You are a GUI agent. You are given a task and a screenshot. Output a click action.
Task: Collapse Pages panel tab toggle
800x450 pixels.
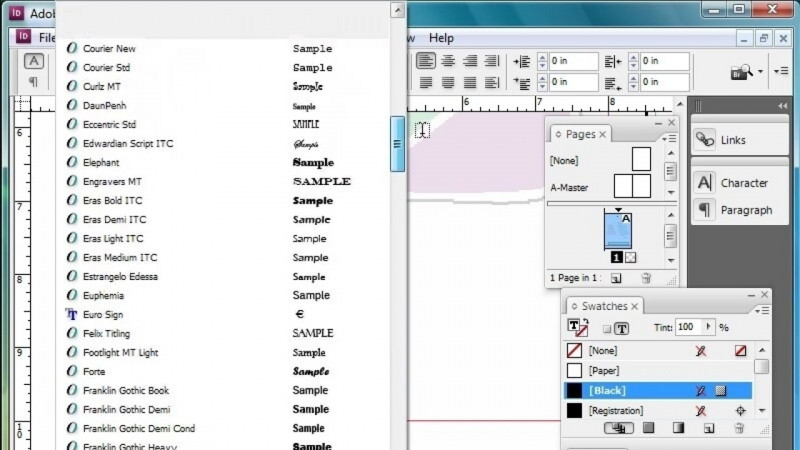559,134
